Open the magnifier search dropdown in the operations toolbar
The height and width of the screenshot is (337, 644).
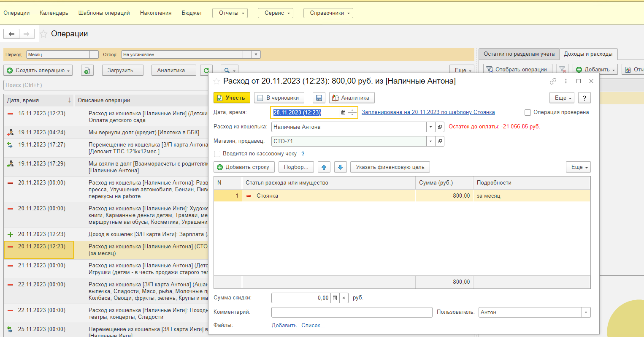pyautogui.click(x=229, y=71)
